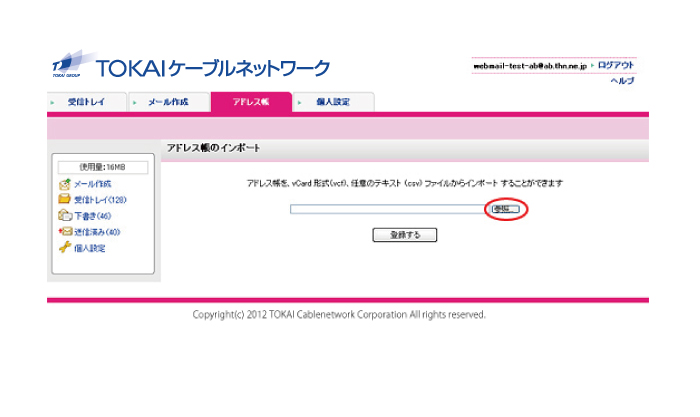The height and width of the screenshot is (417, 700).
Task: Click the mail compose envelope icon in sidebar
Action: click(65, 184)
